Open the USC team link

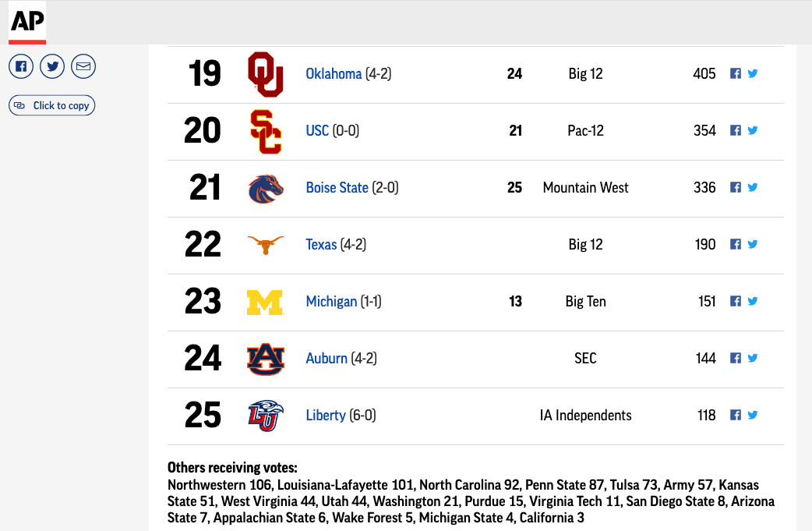point(317,130)
